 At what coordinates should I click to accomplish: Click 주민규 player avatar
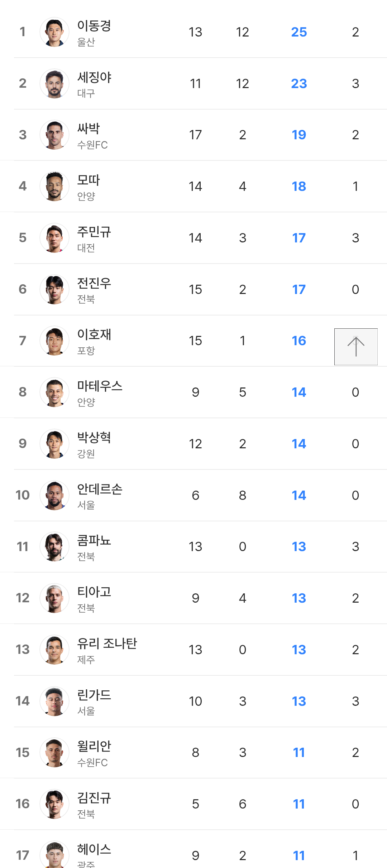(54, 238)
